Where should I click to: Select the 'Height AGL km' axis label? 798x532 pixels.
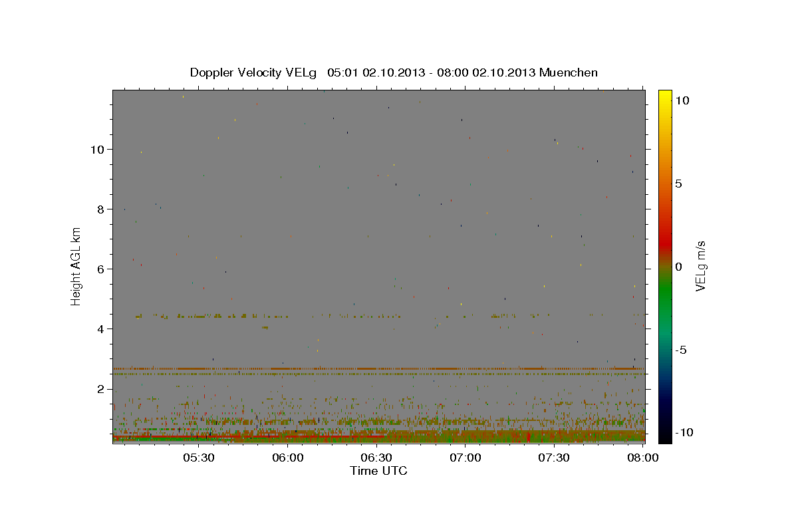click(x=76, y=266)
